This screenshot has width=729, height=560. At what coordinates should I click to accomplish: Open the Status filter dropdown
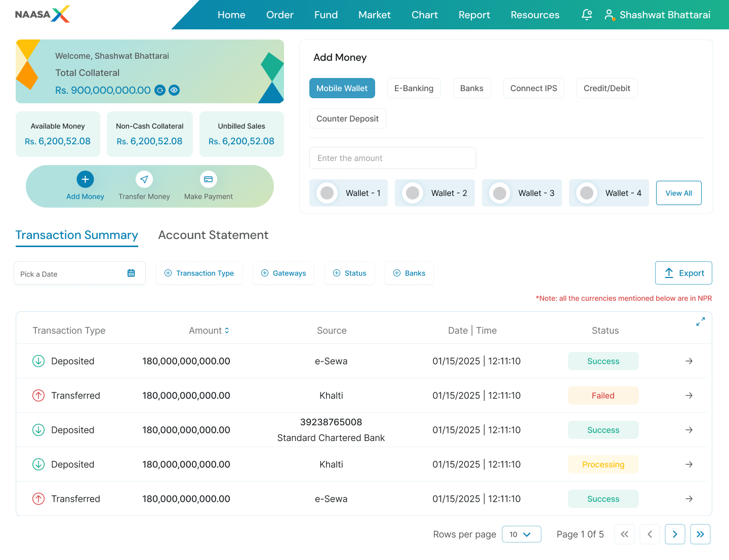tap(349, 273)
